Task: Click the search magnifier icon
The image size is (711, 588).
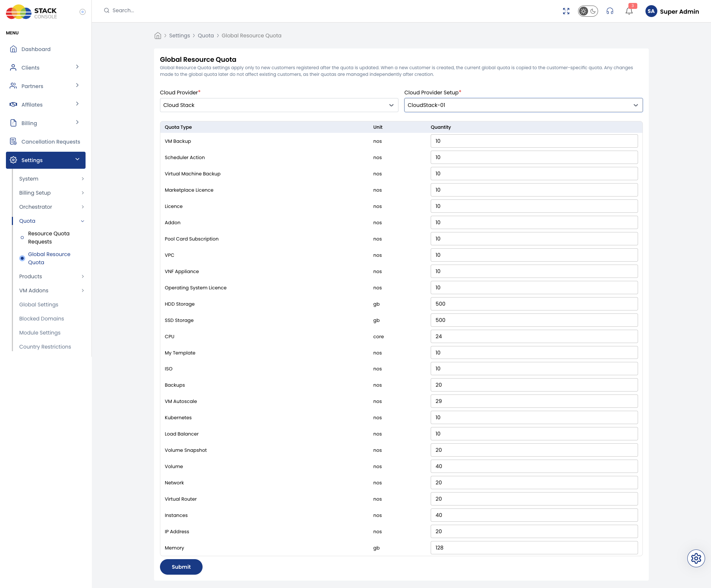Action: [x=107, y=10]
